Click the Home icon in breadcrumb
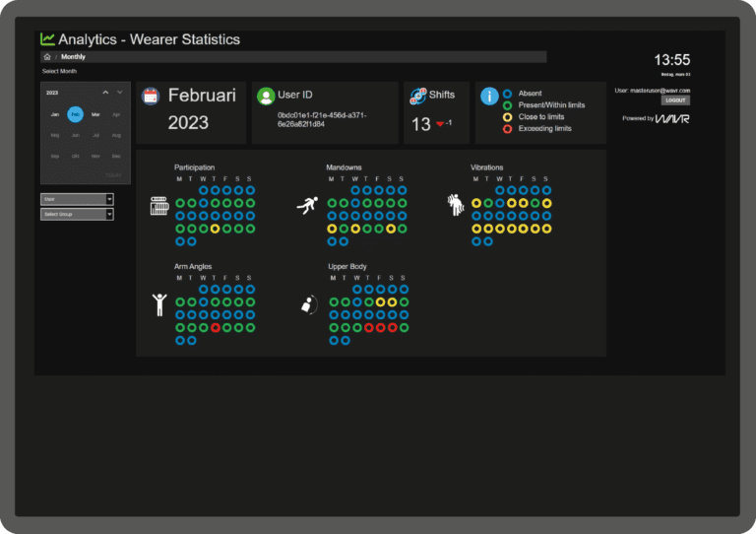756x534 pixels. (x=47, y=57)
